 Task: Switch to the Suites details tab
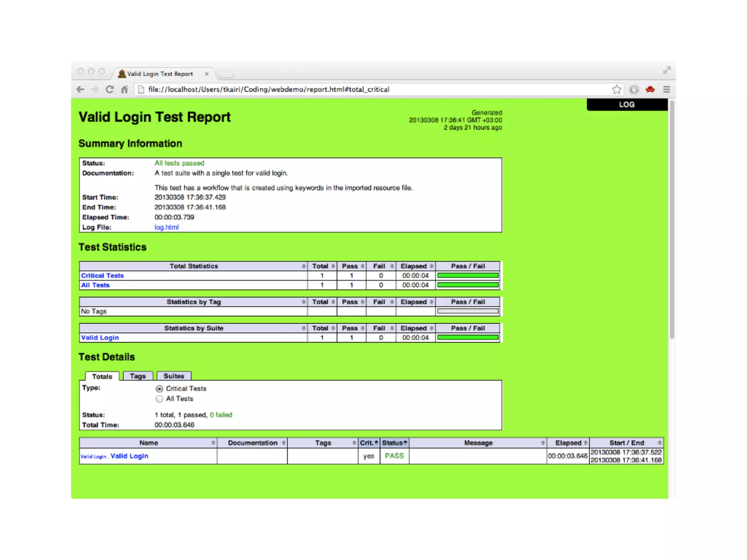(x=174, y=376)
